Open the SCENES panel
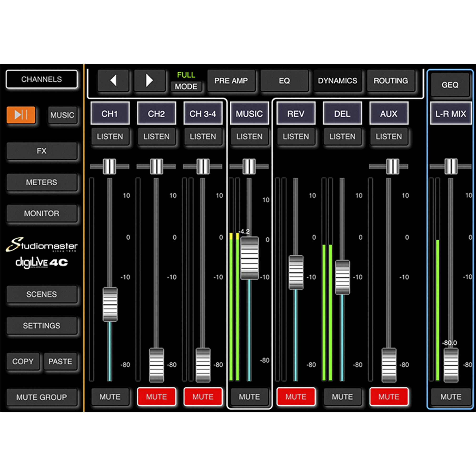The height and width of the screenshot is (476, 476). [x=41, y=294]
